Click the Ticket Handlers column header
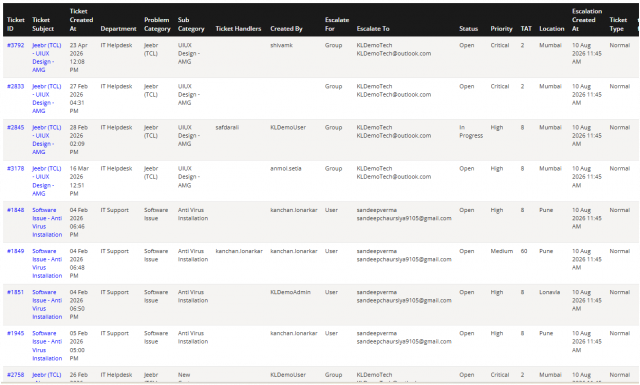 tap(238, 29)
